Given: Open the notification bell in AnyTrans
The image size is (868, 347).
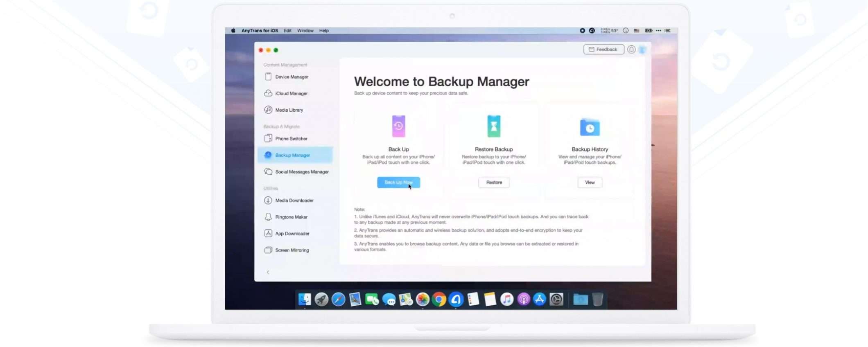Looking at the screenshot, I should coord(631,50).
